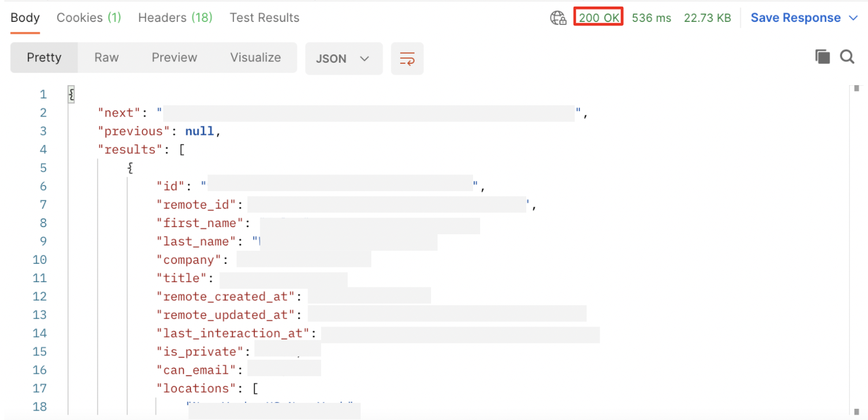Click the 536 ms response time
This screenshot has height=420, width=868.
pos(652,18)
